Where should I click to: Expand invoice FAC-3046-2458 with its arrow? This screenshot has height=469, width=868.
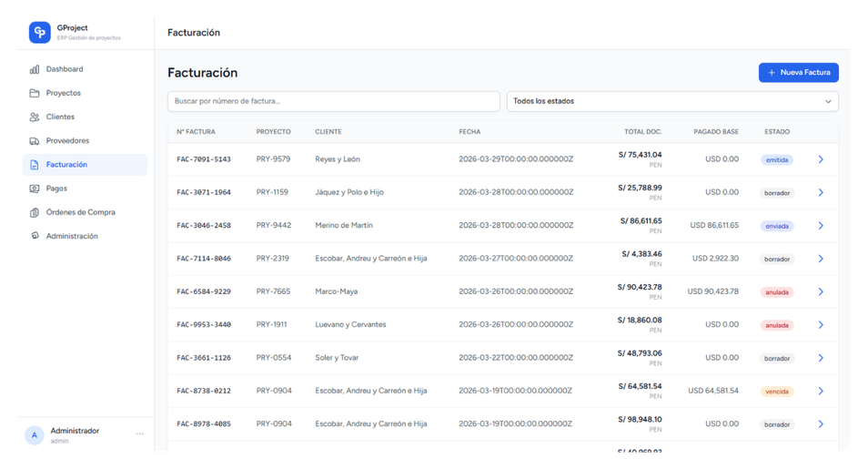click(820, 226)
